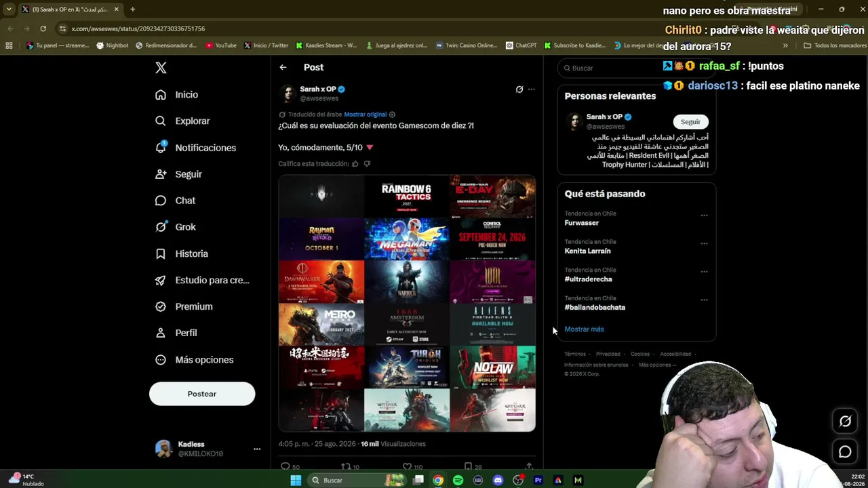Open Notificaciones in the sidebar
Viewport: 868px width, 488px height.
point(195,148)
